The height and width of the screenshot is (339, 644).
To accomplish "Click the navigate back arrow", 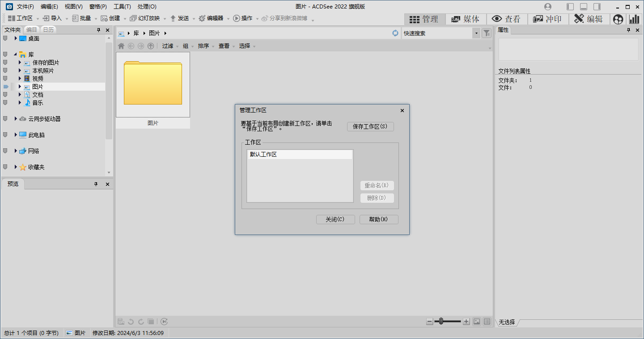I will [131, 46].
